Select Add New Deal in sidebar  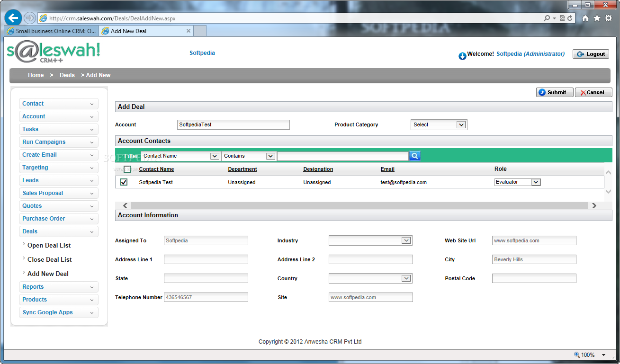point(48,274)
